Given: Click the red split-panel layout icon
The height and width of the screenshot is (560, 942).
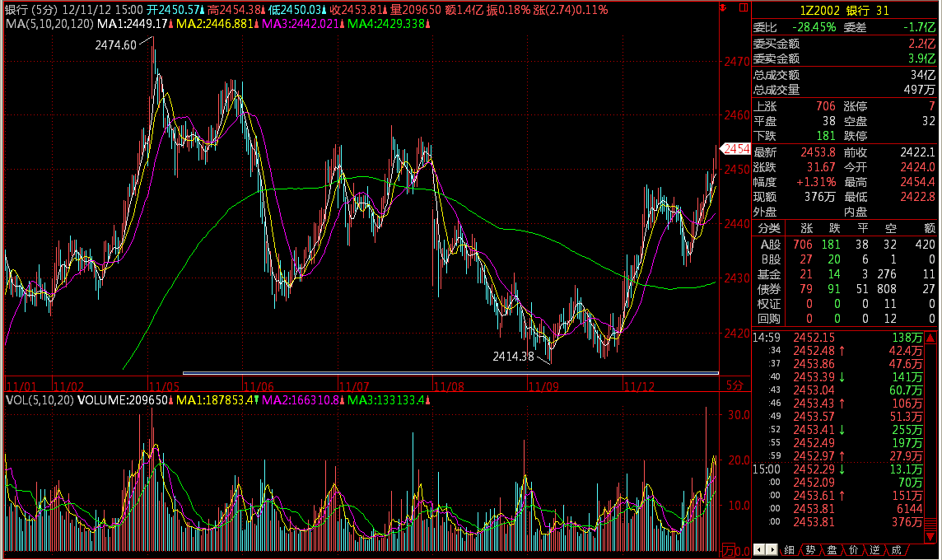Looking at the screenshot, I should [744, 7].
